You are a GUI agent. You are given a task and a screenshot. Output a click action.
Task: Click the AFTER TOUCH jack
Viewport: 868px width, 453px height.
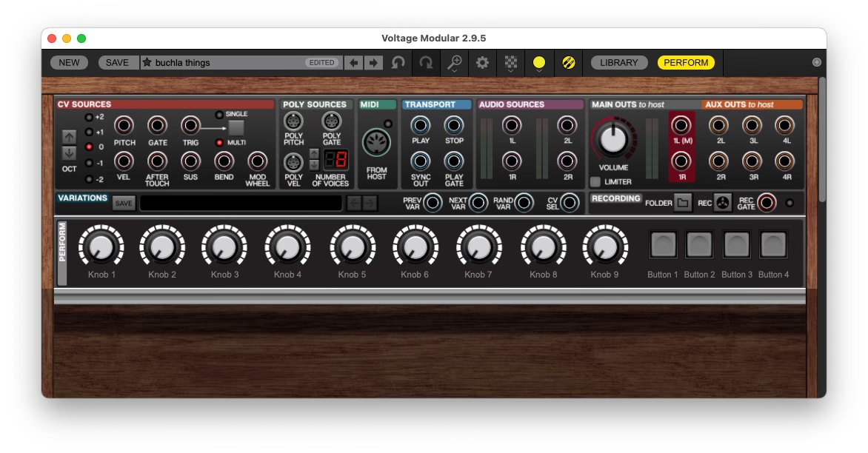tap(157, 161)
